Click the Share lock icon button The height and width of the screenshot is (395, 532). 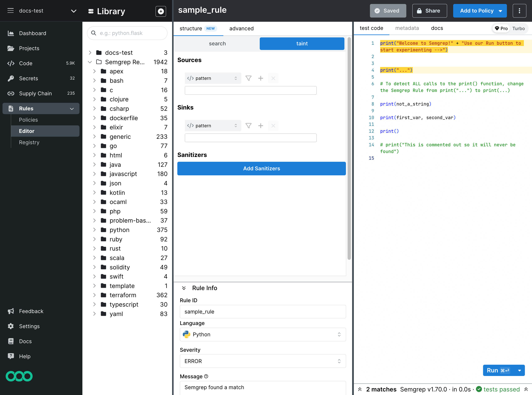(x=430, y=10)
